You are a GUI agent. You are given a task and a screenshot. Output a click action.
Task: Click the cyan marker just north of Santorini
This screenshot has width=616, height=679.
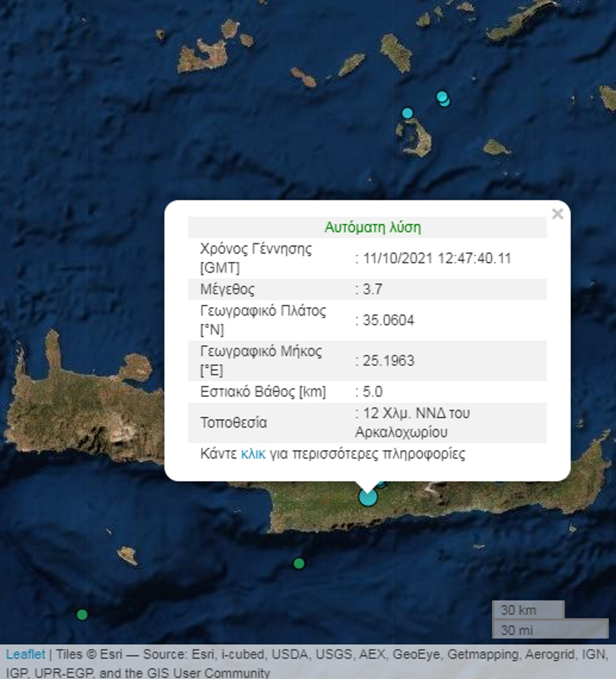[407, 113]
